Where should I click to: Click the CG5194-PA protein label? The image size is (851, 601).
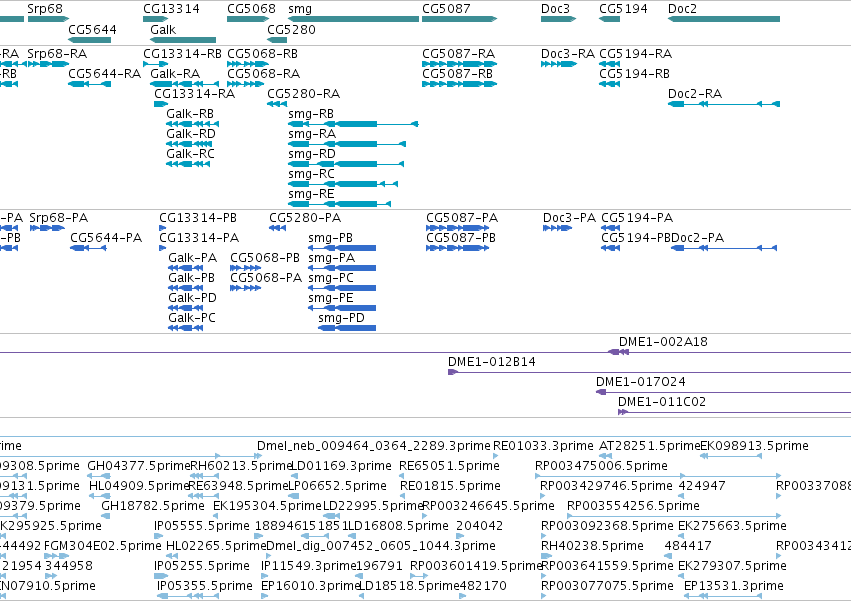[x=637, y=218]
